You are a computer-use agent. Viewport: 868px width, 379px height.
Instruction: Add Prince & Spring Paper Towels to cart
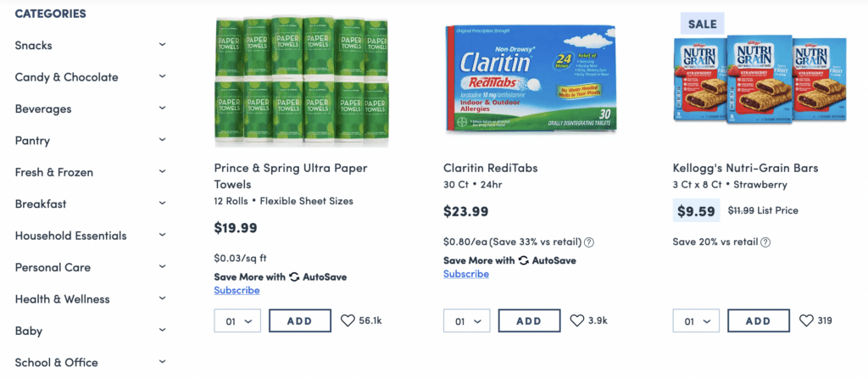300,320
